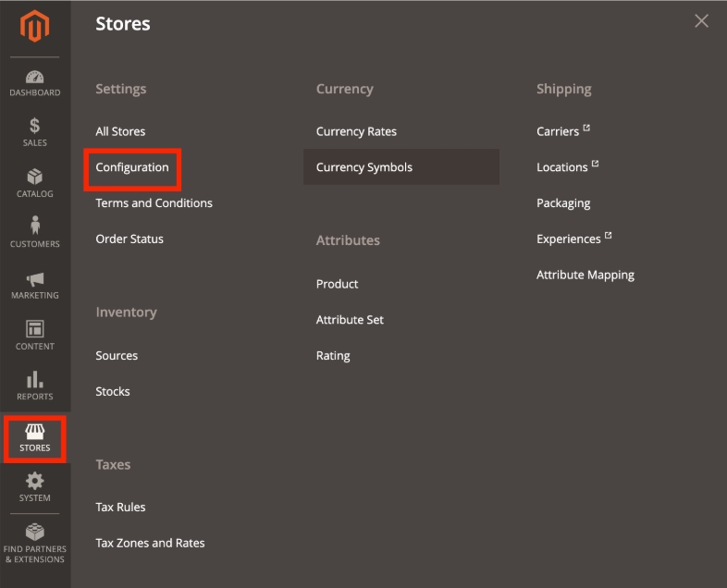This screenshot has height=588, width=727.
Task: Open the Catalog box icon
Action: coord(35,177)
